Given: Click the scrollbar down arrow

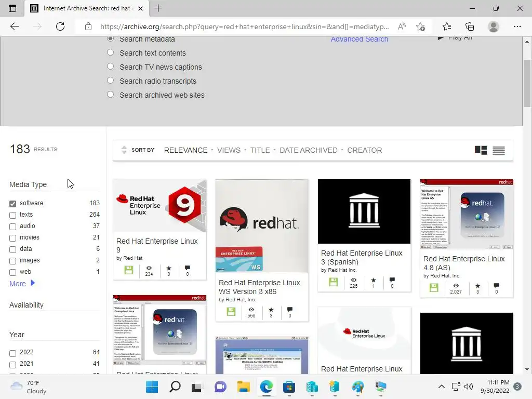Looking at the screenshot, I should click(x=527, y=369).
